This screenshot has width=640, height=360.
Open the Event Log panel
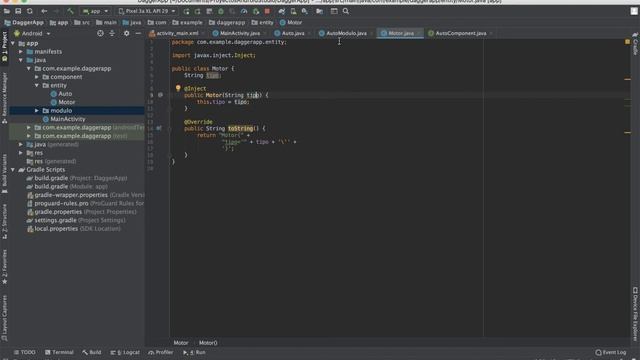point(611,352)
